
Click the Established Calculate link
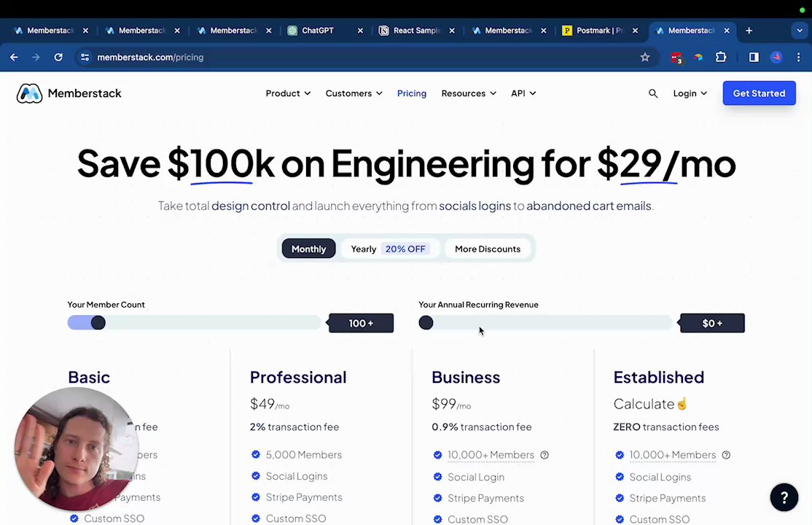coord(650,404)
